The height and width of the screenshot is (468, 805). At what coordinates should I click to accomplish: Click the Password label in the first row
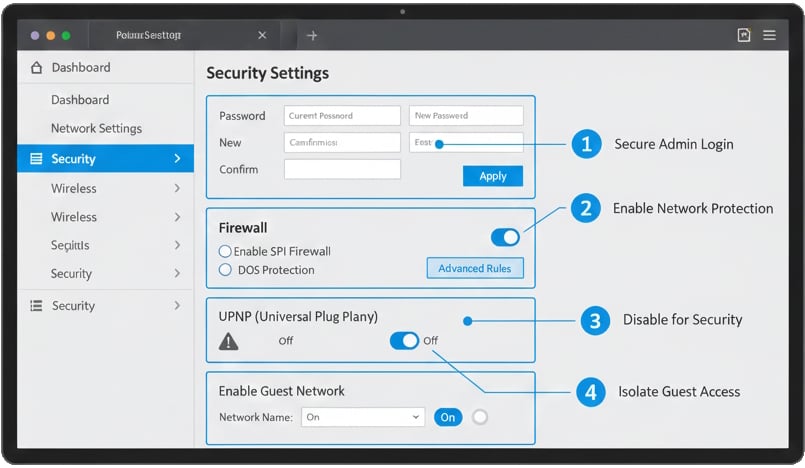click(x=242, y=116)
